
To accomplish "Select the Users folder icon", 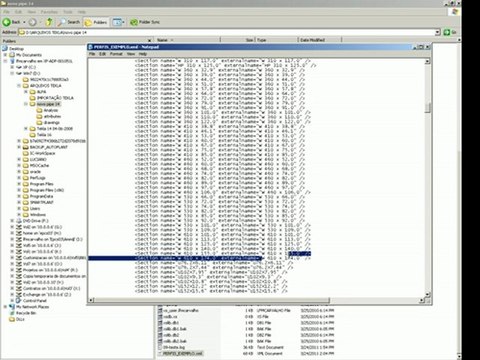I will tap(26, 209).
